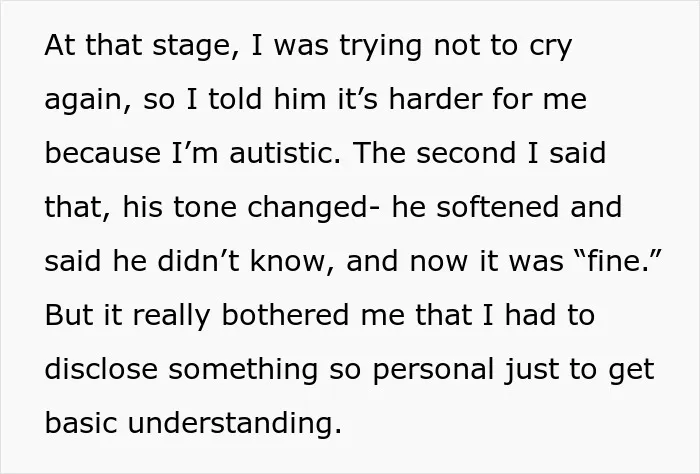700x474 pixels.
Task: Click the word "disclose" starting a line
Action: (x=101, y=369)
